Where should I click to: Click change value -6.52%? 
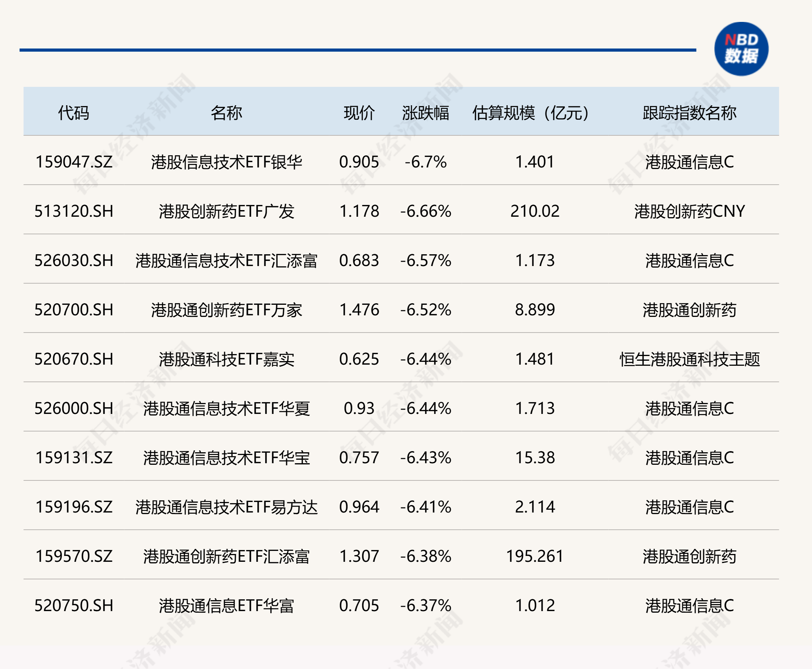click(x=426, y=310)
